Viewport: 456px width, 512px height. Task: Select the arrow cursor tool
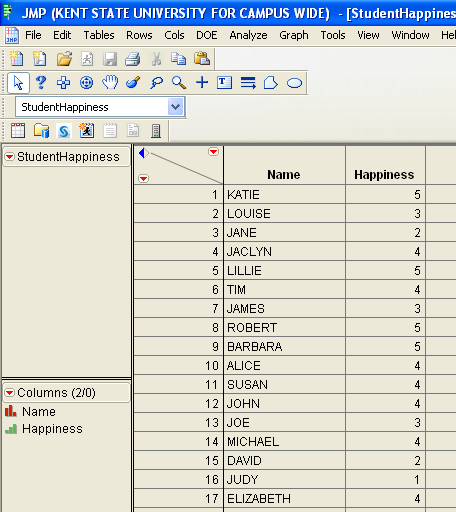[x=18, y=83]
